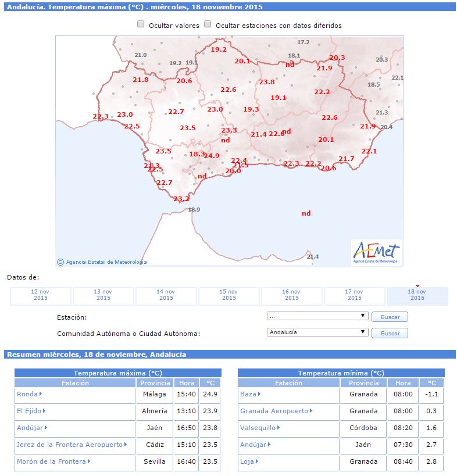Open the Estación dropdown list
The image size is (457, 476).
pos(317,316)
